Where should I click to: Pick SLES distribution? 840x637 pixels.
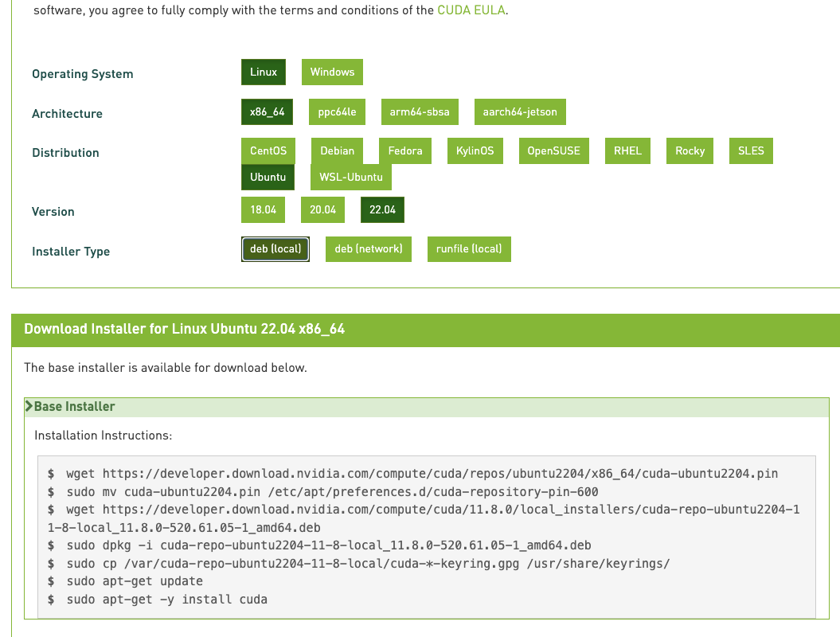tap(751, 150)
